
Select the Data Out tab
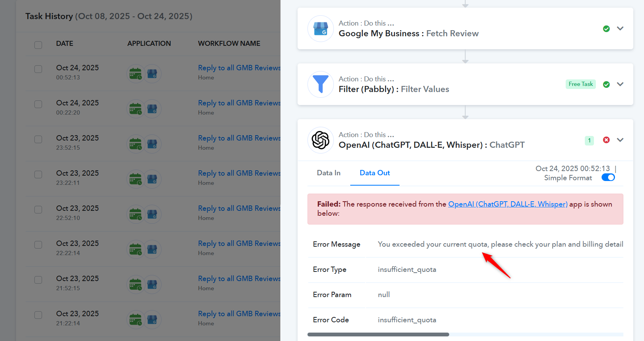coord(375,173)
